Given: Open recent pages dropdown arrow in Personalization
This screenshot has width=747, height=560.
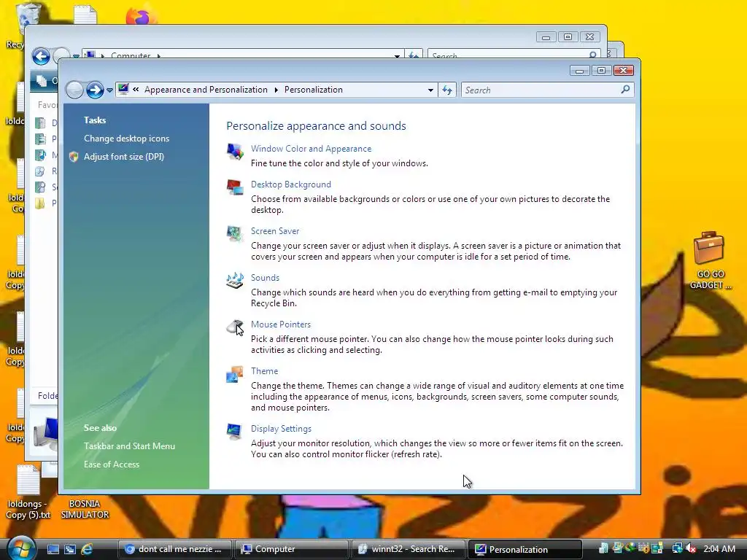Looking at the screenshot, I should [x=109, y=90].
